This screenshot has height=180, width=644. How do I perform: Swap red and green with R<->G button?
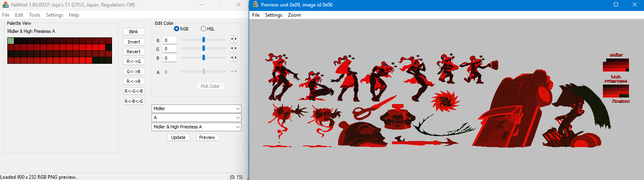(x=134, y=61)
